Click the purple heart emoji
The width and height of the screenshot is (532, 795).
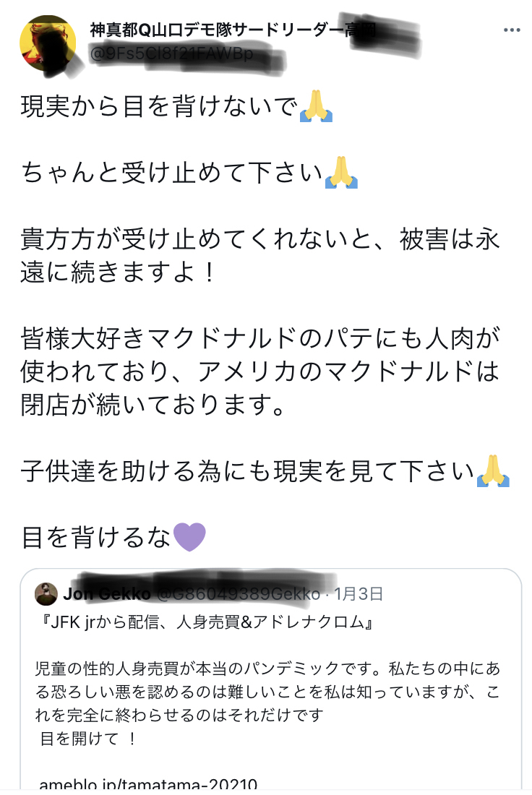click(x=190, y=537)
